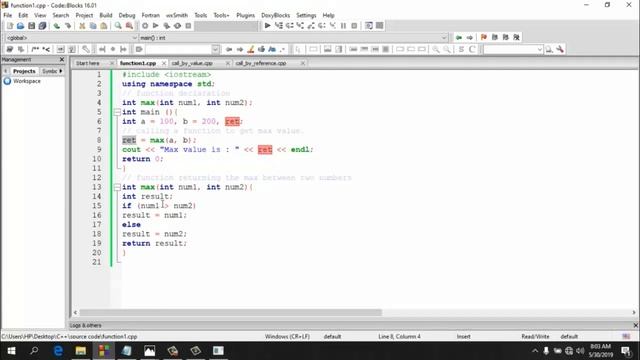Click the Paste clipboard icon
Viewport: 640px width, 360px height.
tap(104, 26)
